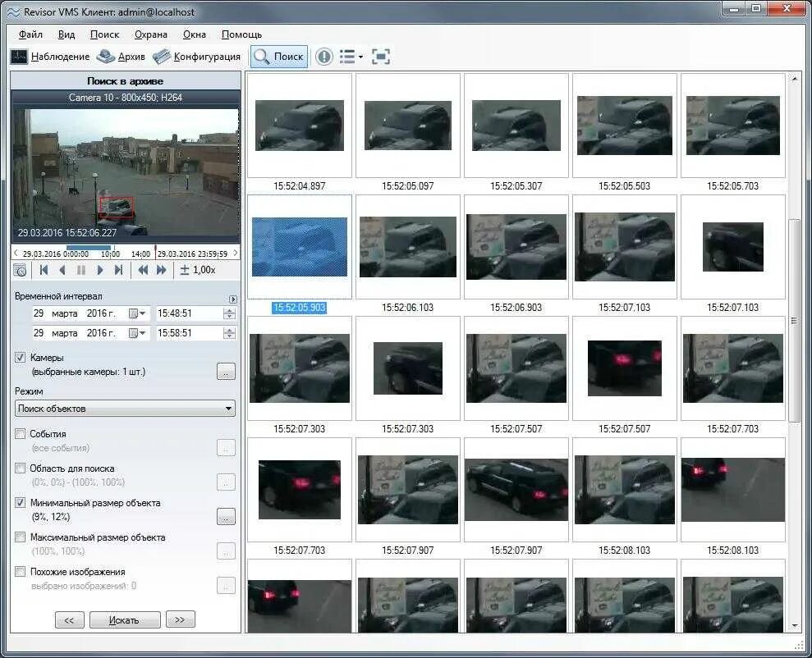Click the alert exclamation toolbar icon
The image size is (812, 658).
(324, 57)
